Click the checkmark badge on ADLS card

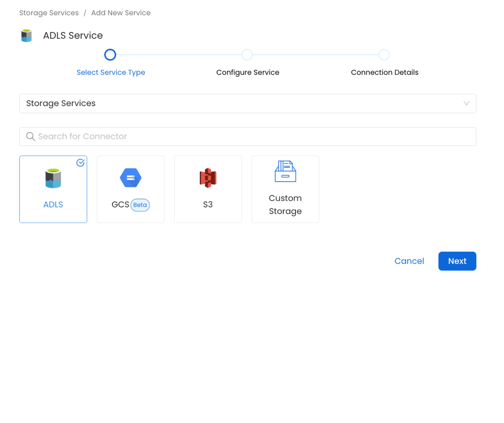(80, 162)
